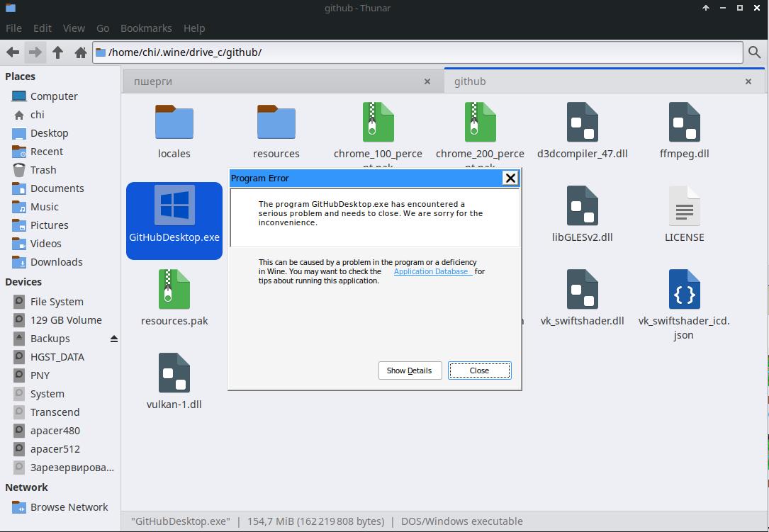
Task: Select the d3dcompiler_47.dll file icon
Action: (582, 122)
